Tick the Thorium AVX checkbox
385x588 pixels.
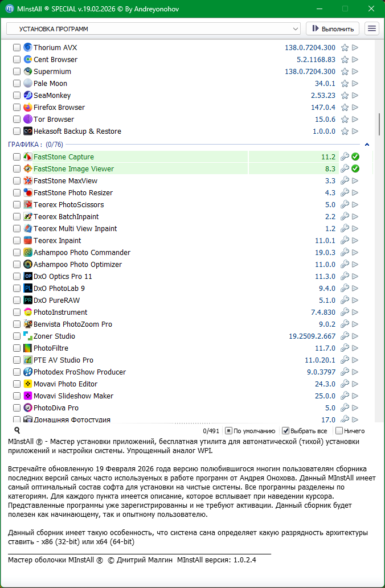point(17,48)
